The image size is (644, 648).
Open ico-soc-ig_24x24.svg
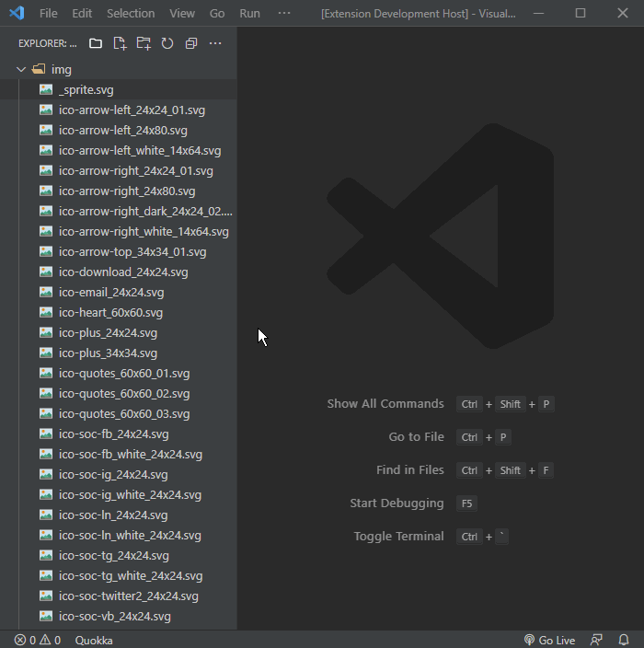pyautogui.click(x=119, y=474)
